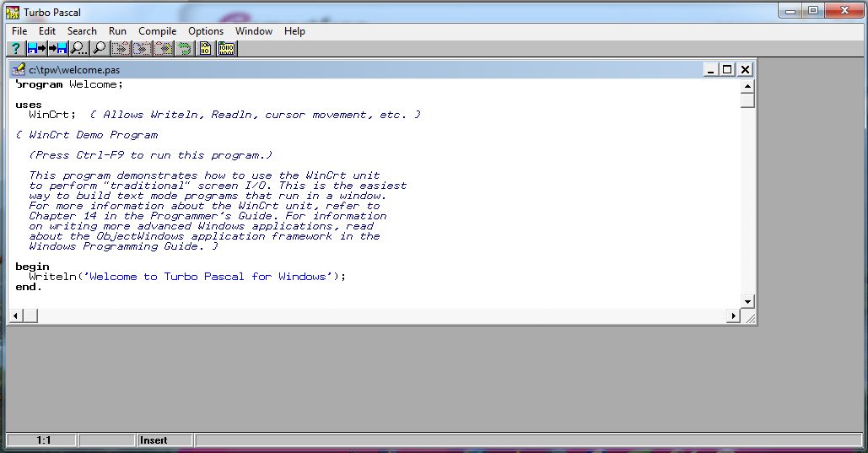This screenshot has width=868, height=453.
Task: Restore down the Turbo Pascal main window
Action: pos(812,10)
